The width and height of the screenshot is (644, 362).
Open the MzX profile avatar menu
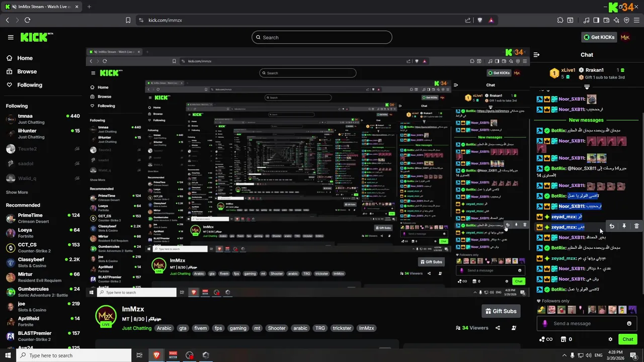coord(625,37)
